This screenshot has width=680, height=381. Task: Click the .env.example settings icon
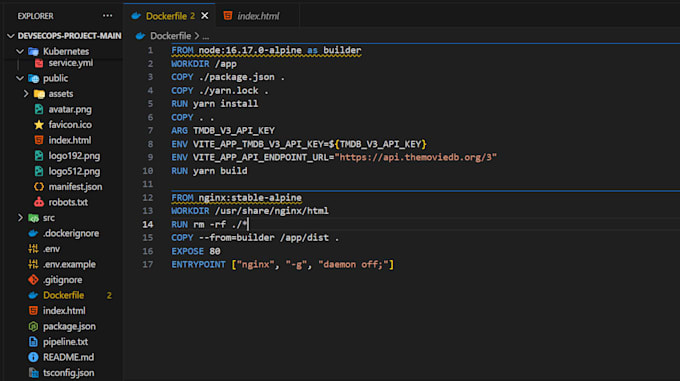pyautogui.click(x=33, y=264)
